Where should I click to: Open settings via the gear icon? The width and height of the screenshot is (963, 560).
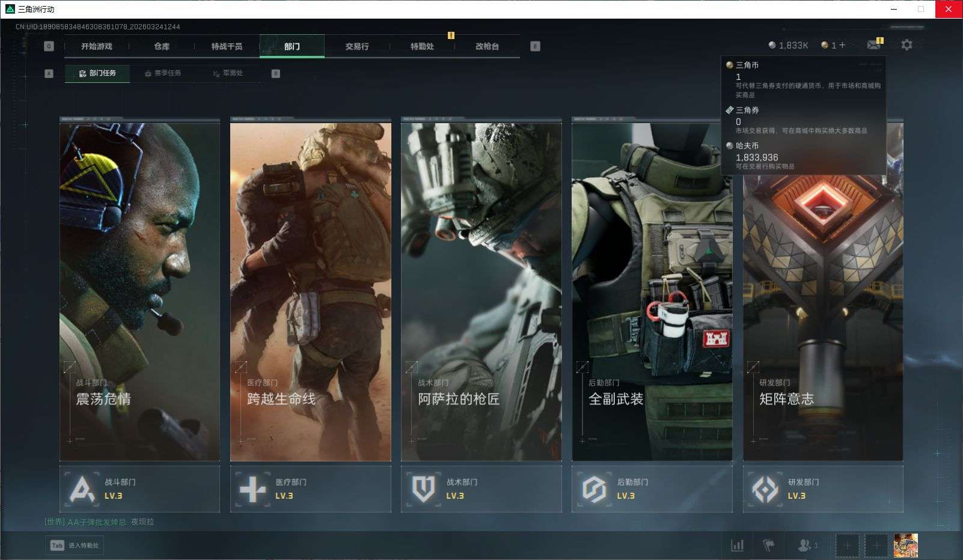click(906, 45)
